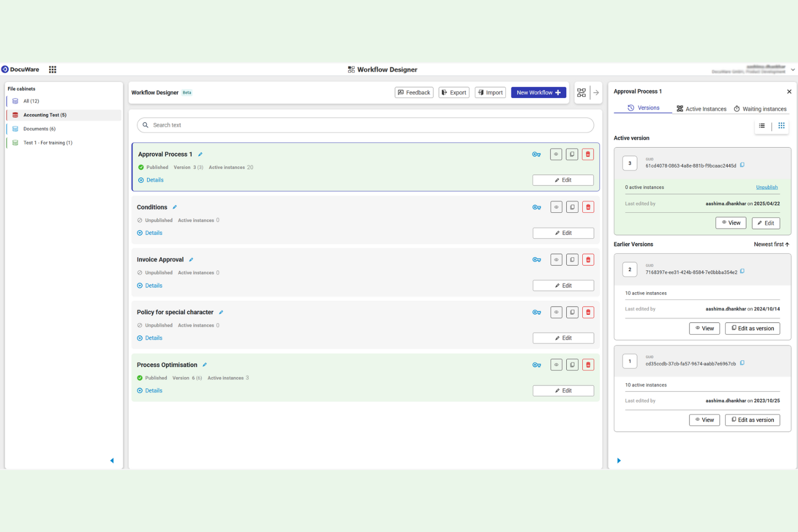The height and width of the screenshot is (532, 798).
Task: Click the workflow diagram icon above the side panel
Action: tap(581, 92)
